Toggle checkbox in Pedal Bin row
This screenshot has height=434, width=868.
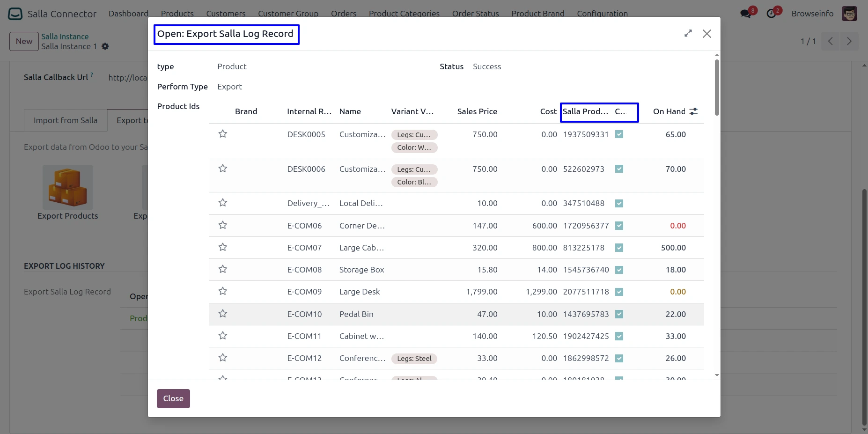(619, 314)
